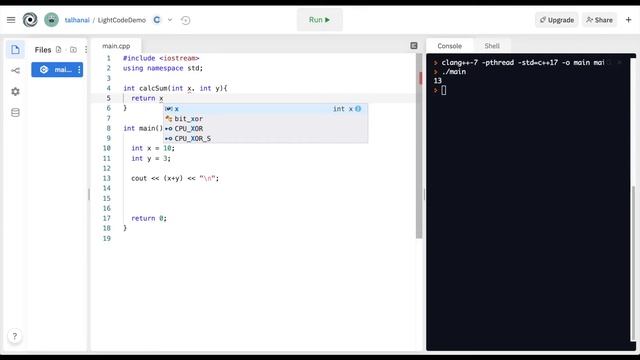Click the C language badge icon

tap(157, 20)
